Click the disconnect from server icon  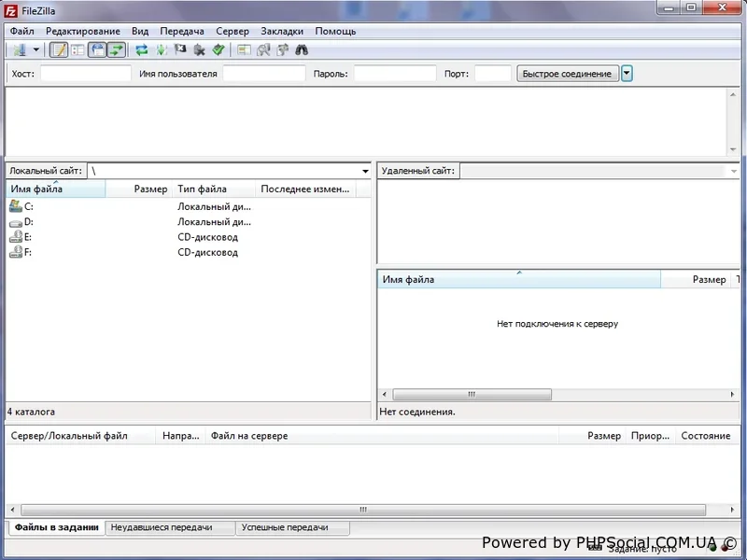pos(200,50)
